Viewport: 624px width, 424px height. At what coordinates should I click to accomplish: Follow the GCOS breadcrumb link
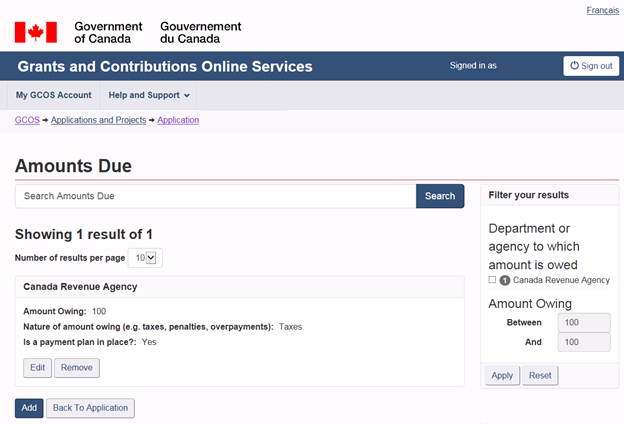point(27,120)
